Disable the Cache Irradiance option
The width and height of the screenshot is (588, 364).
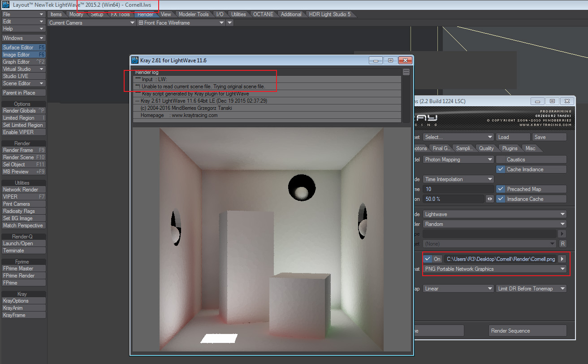(501, 169)
